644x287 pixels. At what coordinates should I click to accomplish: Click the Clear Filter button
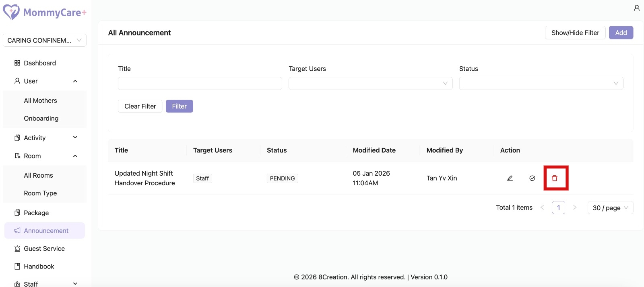tap(140, 106)
